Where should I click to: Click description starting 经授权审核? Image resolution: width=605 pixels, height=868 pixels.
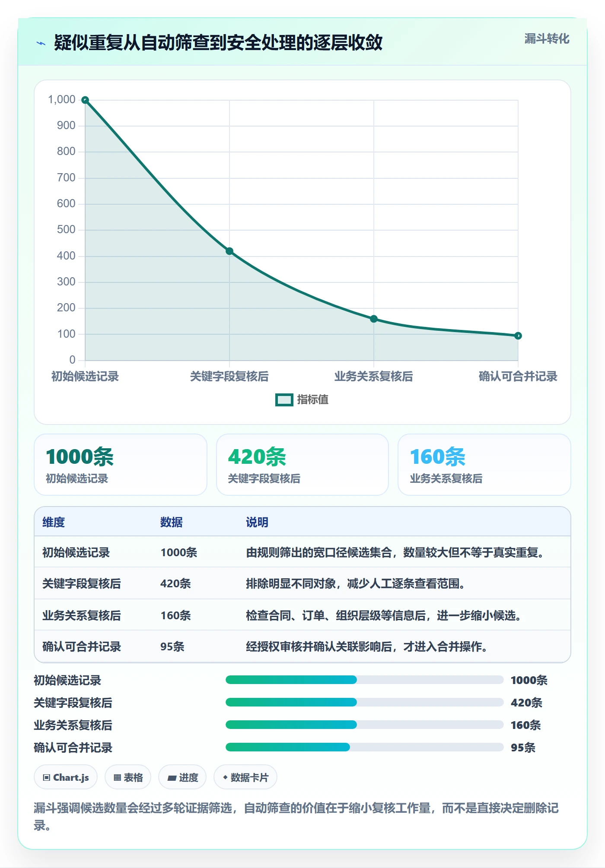(x=366, y=647)
